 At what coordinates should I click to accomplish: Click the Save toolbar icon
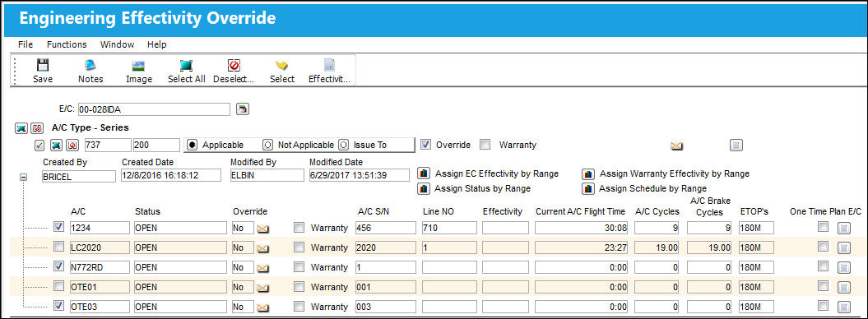coord(43,66)
